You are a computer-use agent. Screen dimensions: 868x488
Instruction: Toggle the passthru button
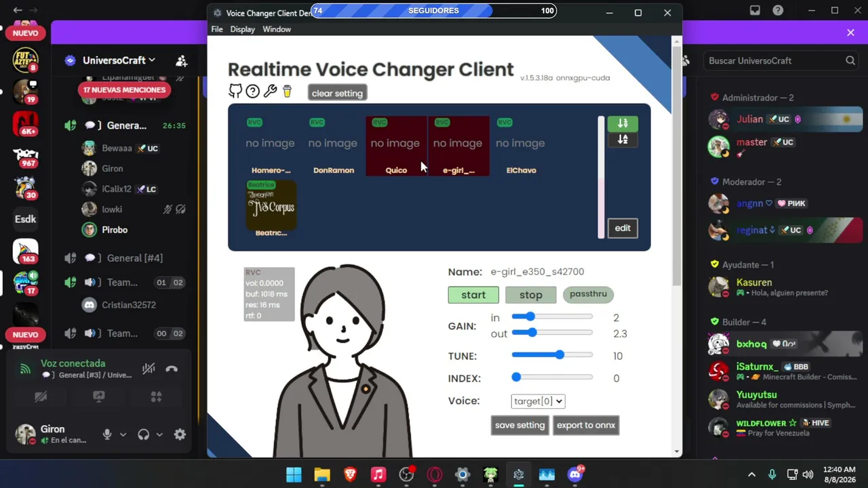coord(588,294)
